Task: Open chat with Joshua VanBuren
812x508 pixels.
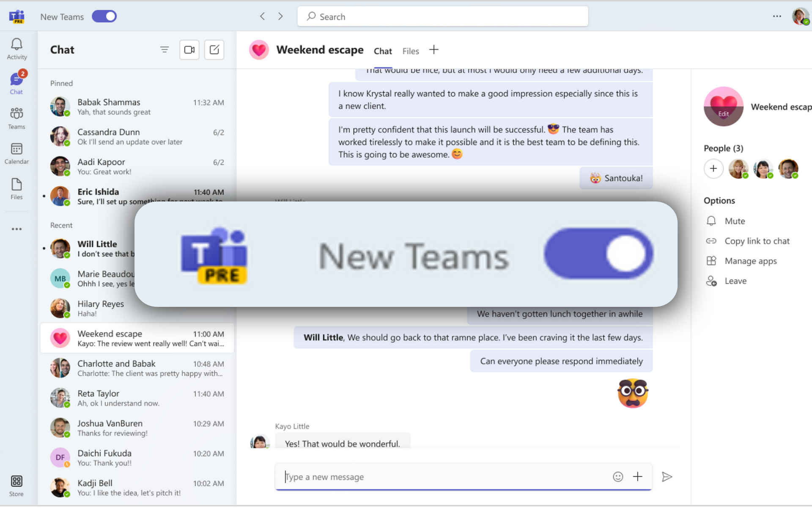Action: point(137,428)
